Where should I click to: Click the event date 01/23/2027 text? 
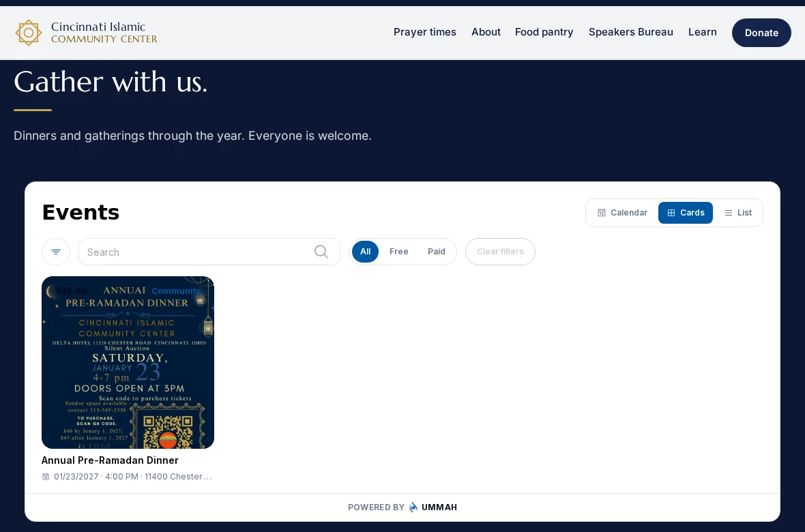(x=76, y=477)
